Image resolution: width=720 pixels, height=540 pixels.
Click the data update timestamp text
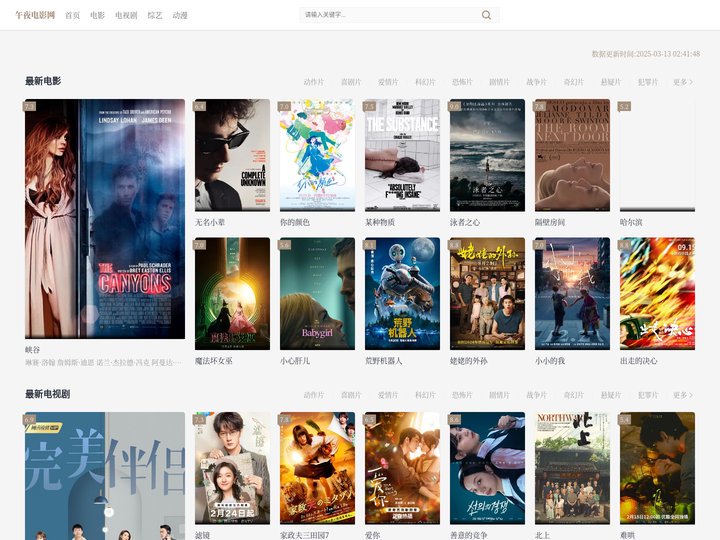(x=646, y=54)
